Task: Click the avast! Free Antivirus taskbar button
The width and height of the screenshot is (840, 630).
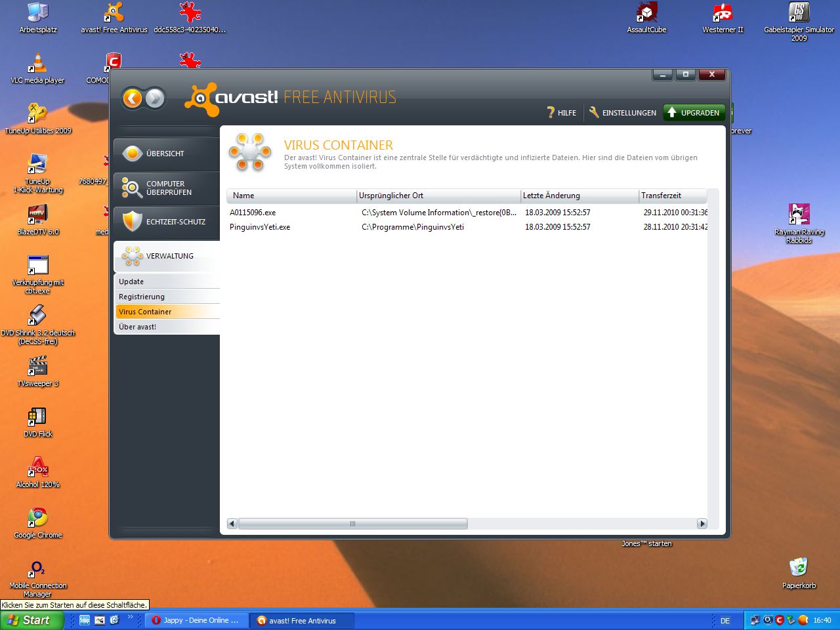Action: (x=302, y=620)
